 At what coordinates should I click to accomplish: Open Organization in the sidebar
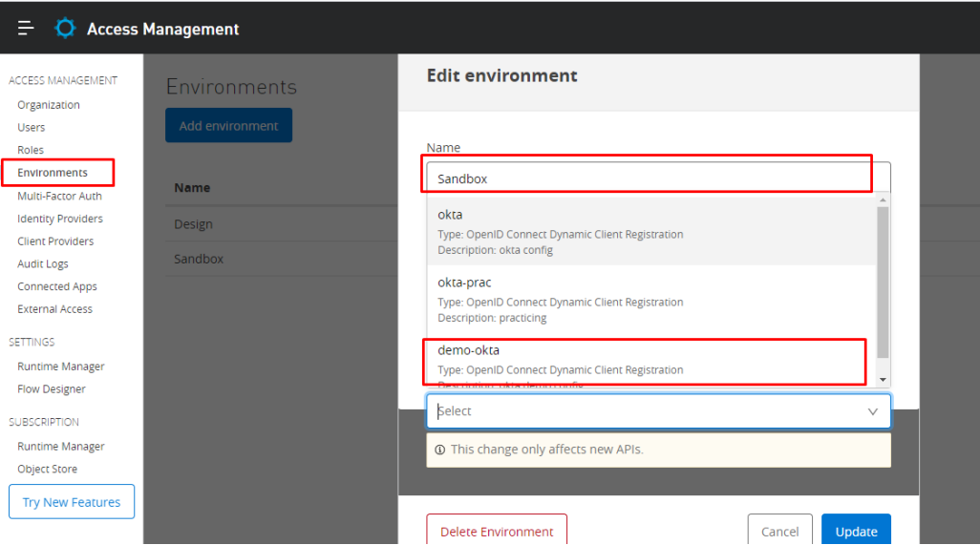(x=49, y=105)
